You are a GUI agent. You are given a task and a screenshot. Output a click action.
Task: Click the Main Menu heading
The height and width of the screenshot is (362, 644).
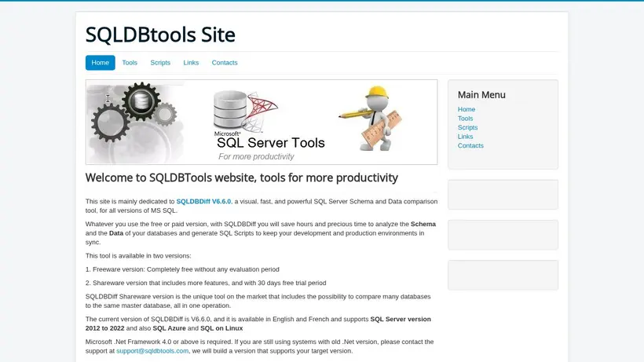click(x=481, y=95)
